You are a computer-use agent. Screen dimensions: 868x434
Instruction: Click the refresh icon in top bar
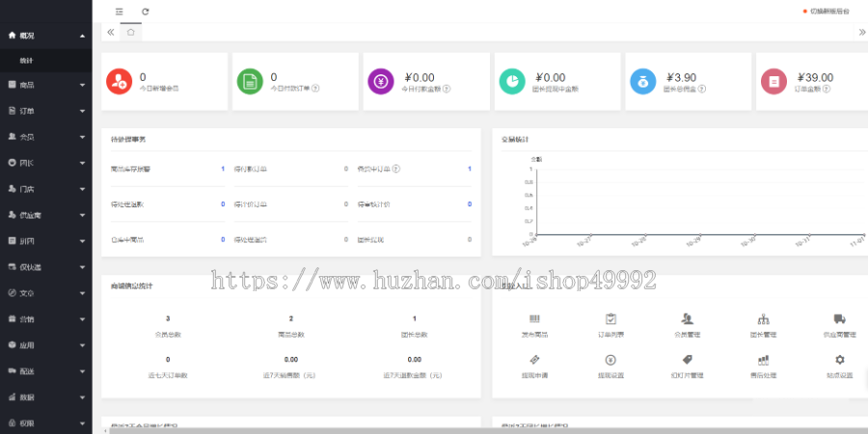click(x=146, y=12)
